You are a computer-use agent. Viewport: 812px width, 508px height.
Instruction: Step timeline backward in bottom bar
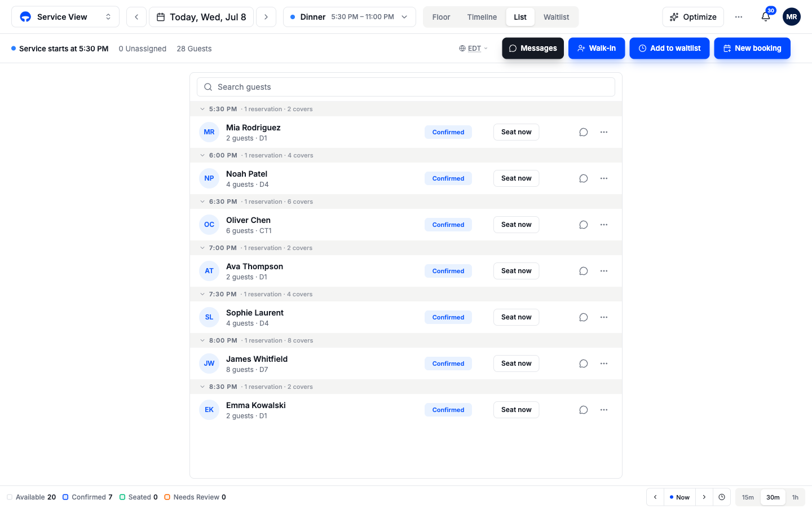click(655, 497)
